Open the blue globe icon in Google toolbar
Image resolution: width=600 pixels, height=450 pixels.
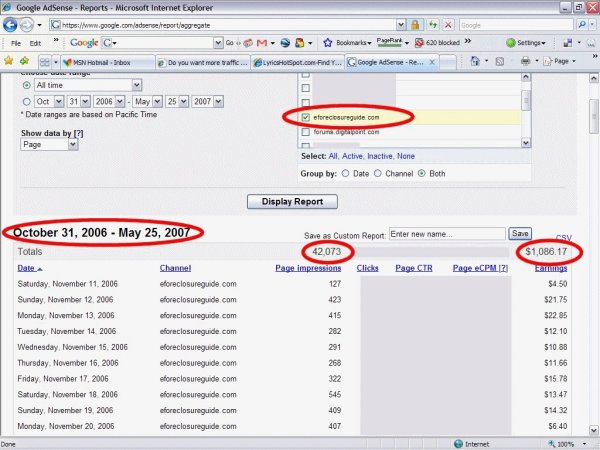[285, 43]
